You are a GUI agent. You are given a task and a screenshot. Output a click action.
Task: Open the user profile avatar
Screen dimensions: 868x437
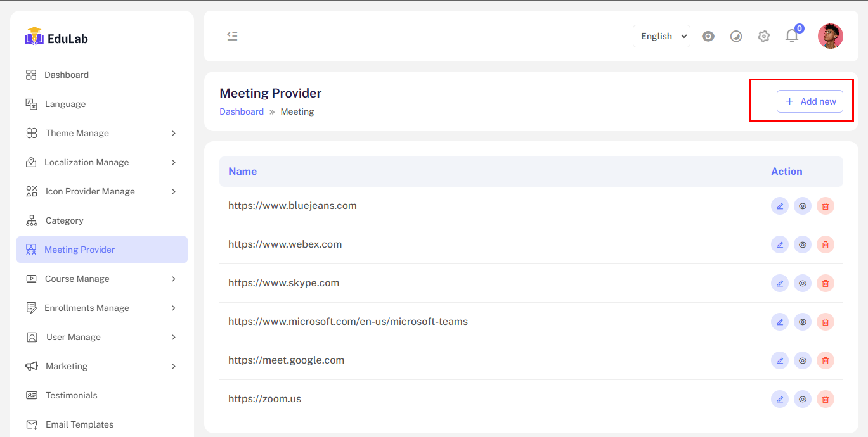click(x=830, y=36)
